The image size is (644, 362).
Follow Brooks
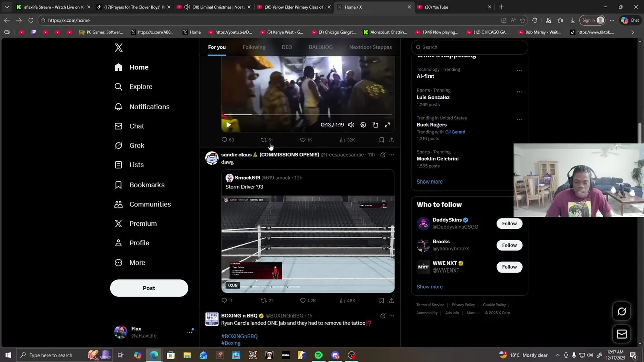[x=509, y=245]
